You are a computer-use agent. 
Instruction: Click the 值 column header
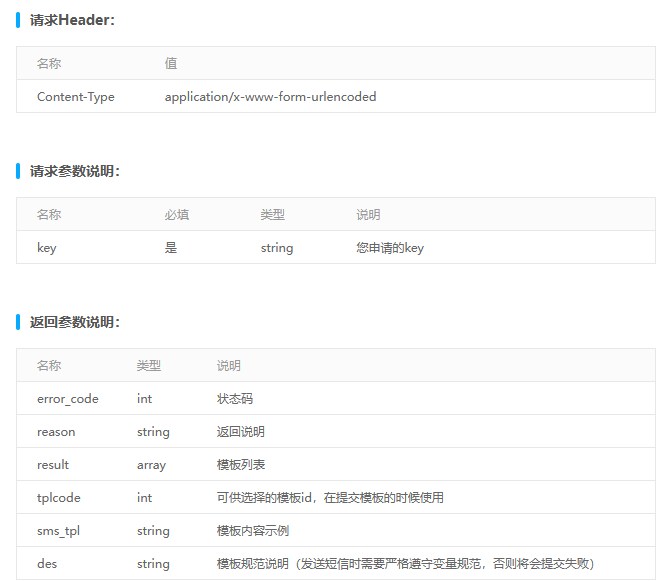click(171, 63)
